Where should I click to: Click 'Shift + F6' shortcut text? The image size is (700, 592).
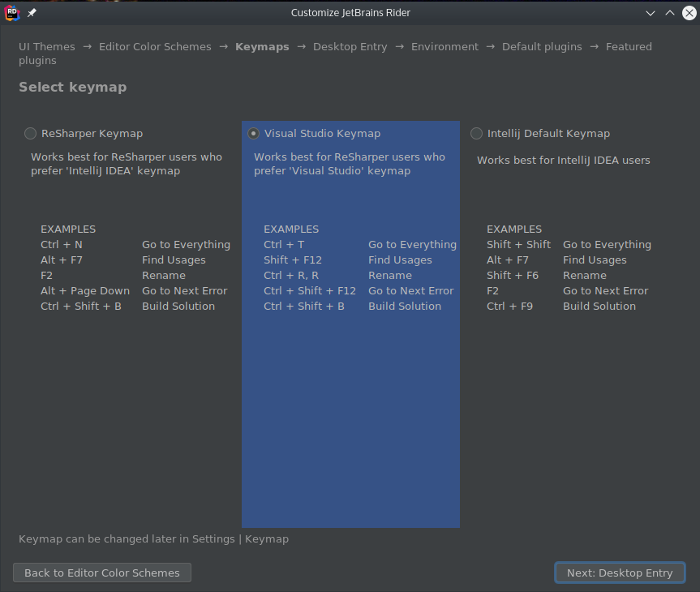click(513, 276)
